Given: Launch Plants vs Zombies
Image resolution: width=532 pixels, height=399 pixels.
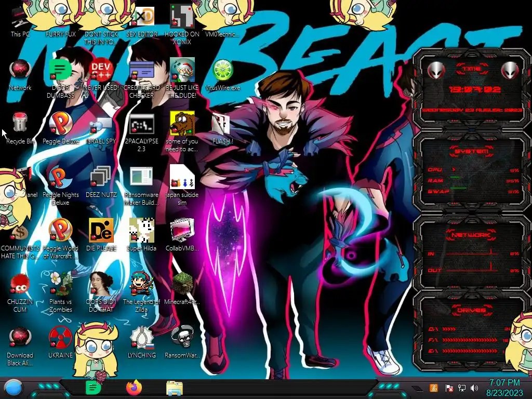Looking at the screenshot, I should click(61, 292).
